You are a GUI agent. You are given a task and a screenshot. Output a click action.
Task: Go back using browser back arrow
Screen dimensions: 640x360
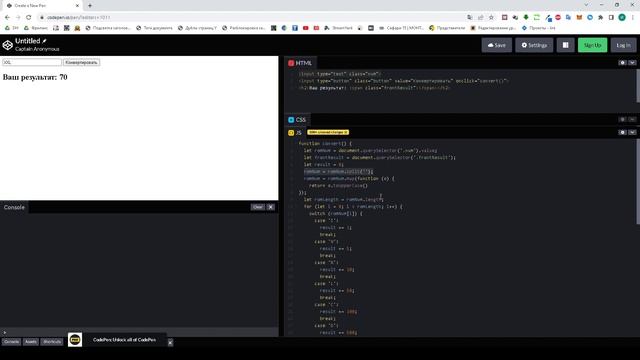point(7,17)
